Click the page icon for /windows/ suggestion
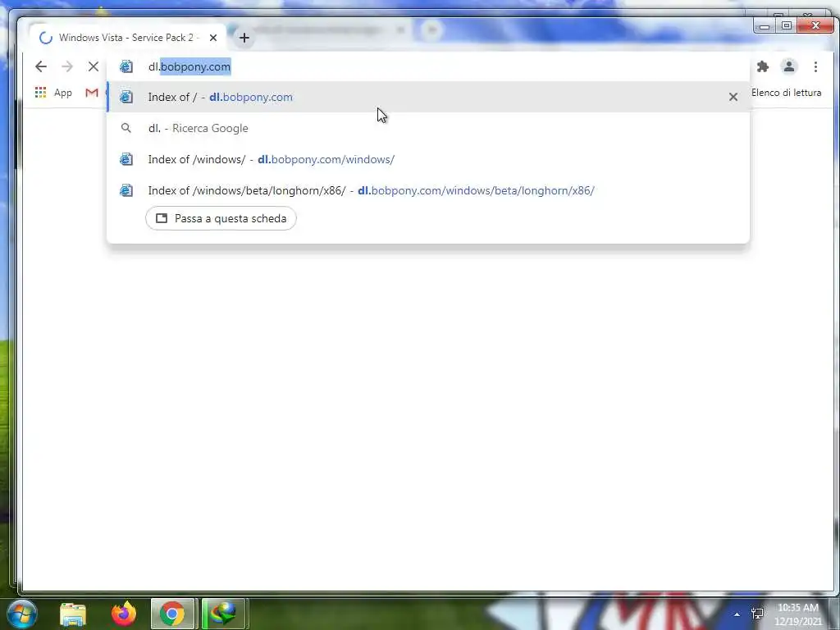The width and height of the screenshot is (840, 630). click(126, 159)
